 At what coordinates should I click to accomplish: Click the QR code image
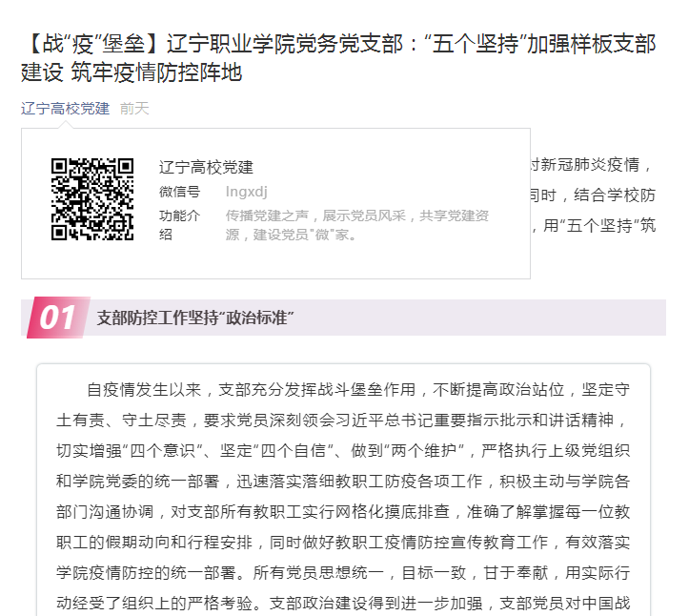pyautogui.click(x=92, y=198)
